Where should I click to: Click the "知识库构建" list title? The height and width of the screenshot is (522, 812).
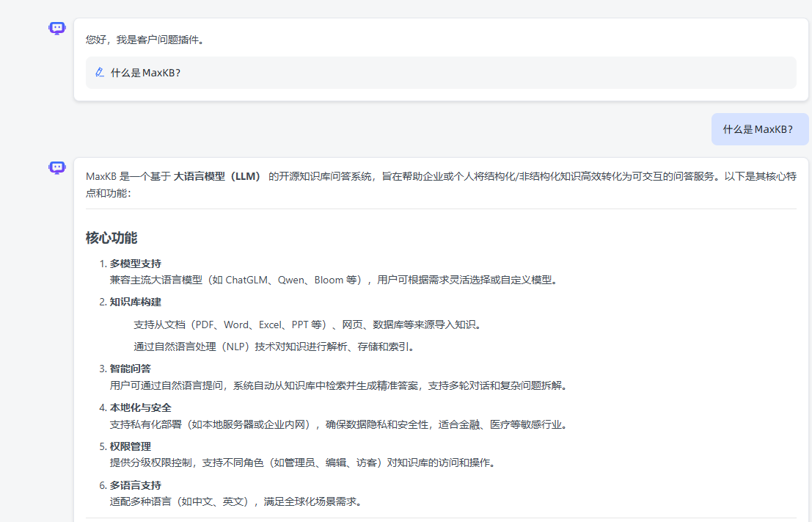pos(136,302)
